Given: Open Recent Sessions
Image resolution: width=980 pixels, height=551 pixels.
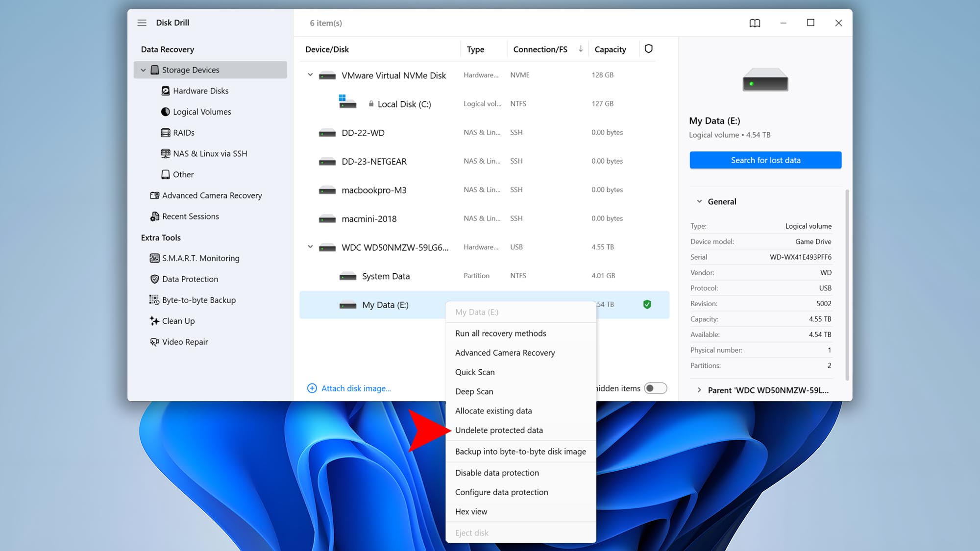Looking at the screenshot, I should [184, 216].
